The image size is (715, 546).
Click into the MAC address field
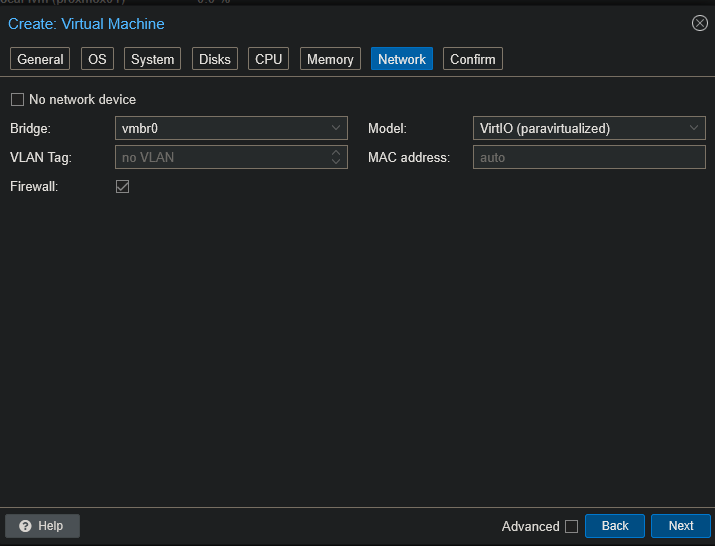pos(588,157)
